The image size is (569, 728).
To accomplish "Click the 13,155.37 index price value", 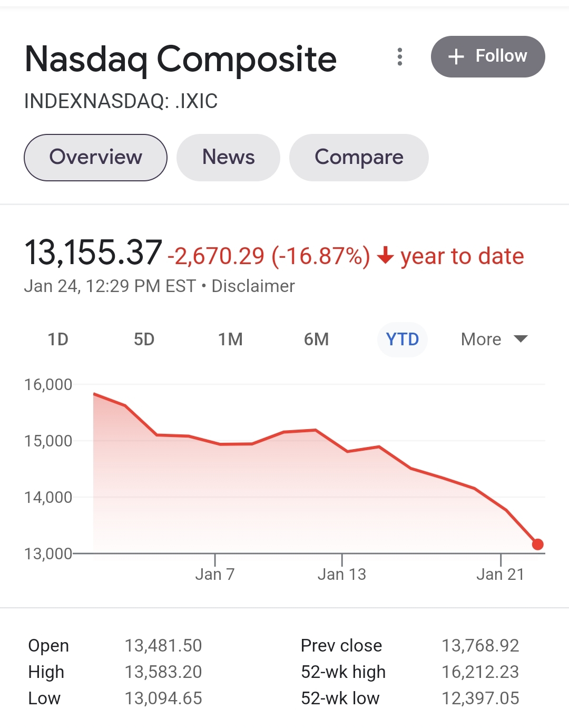I will tap(93, 252).
